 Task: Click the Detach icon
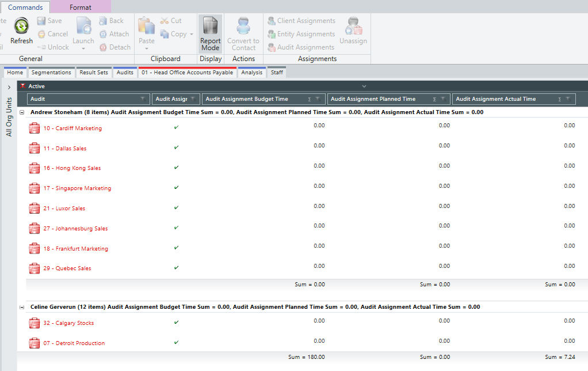point(103,47)
